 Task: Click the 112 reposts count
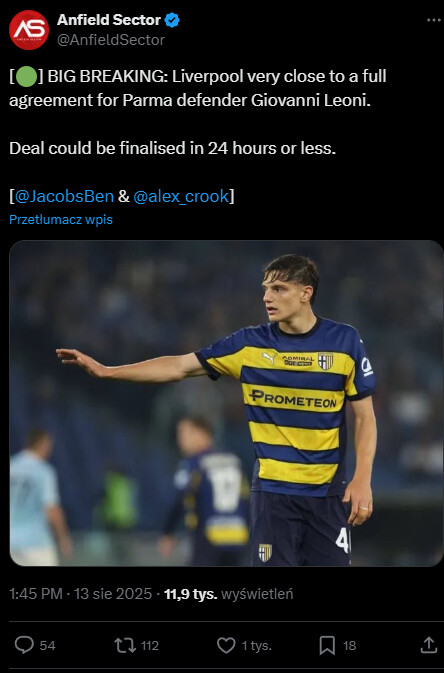pyautogui.click(x=149, y=646)
